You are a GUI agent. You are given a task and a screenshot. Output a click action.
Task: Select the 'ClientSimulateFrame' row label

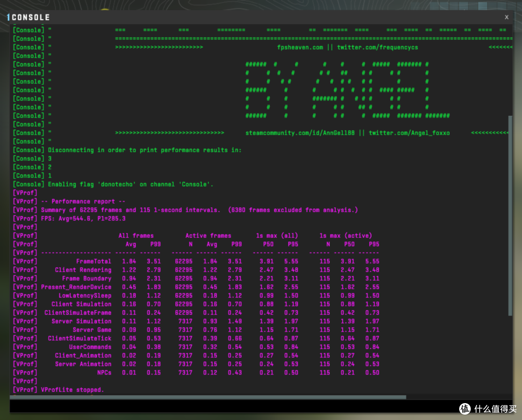click(x=78, y=313)
